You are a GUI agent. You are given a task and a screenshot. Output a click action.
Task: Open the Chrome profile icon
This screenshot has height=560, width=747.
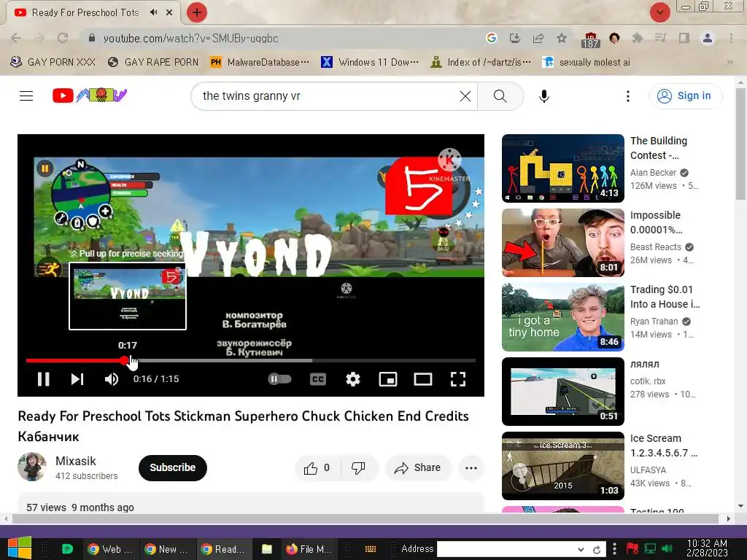click(x=708, y=38)
